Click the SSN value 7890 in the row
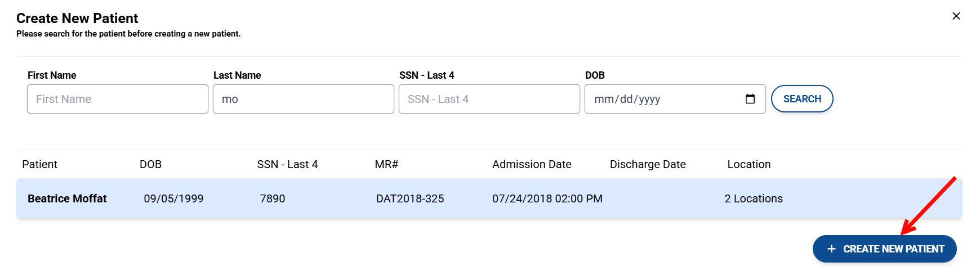This screenshot has height=271, width=980. [273, 198]
